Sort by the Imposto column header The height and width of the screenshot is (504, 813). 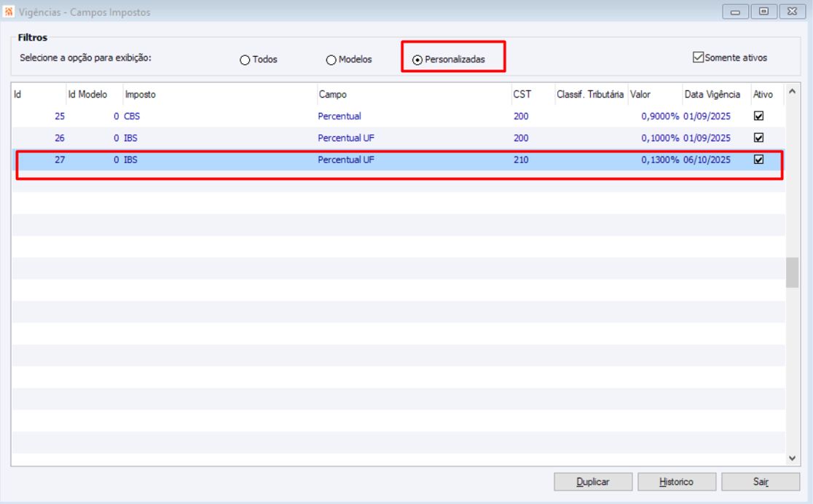[x=220, y=95]
